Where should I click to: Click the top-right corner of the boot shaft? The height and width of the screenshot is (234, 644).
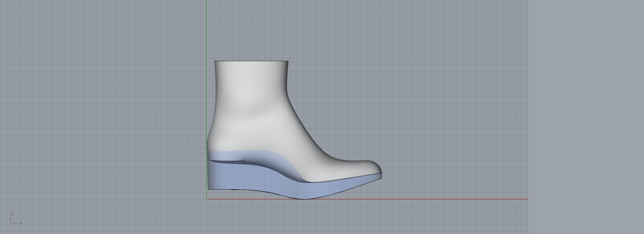[288, 62]
